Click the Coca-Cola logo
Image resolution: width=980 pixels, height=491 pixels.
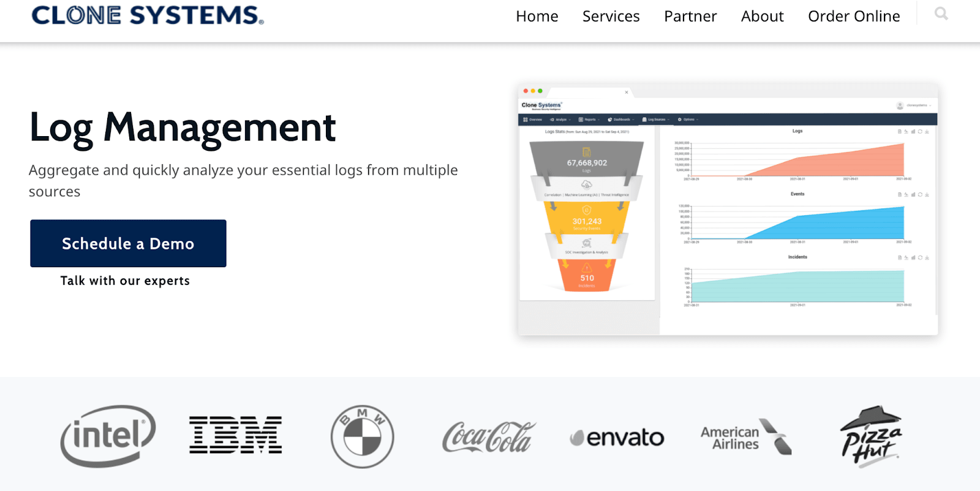(489, 436)
